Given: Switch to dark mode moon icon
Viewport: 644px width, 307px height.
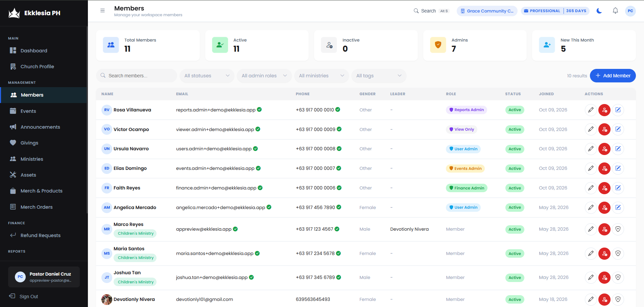Looking at the screenshot, I should click(599, 11).
